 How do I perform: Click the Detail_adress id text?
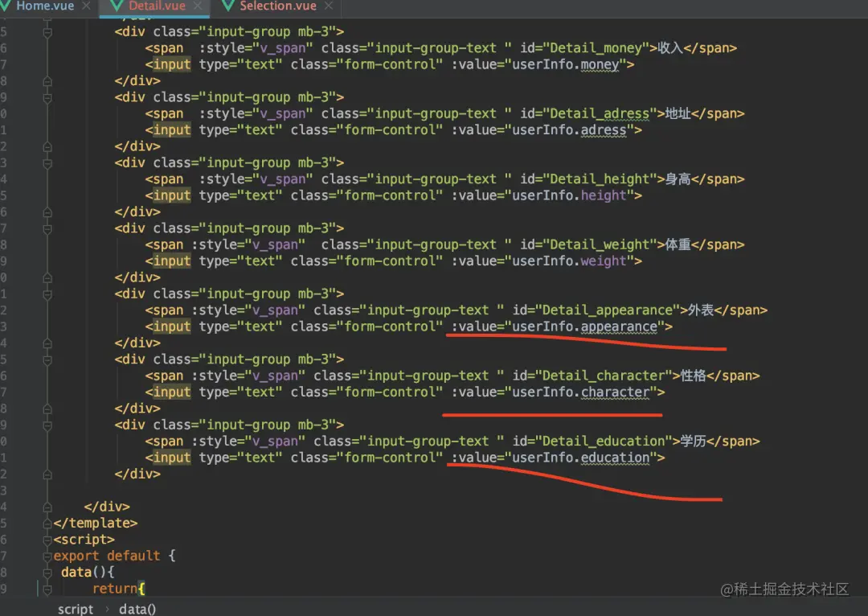[x=600, y=113]
